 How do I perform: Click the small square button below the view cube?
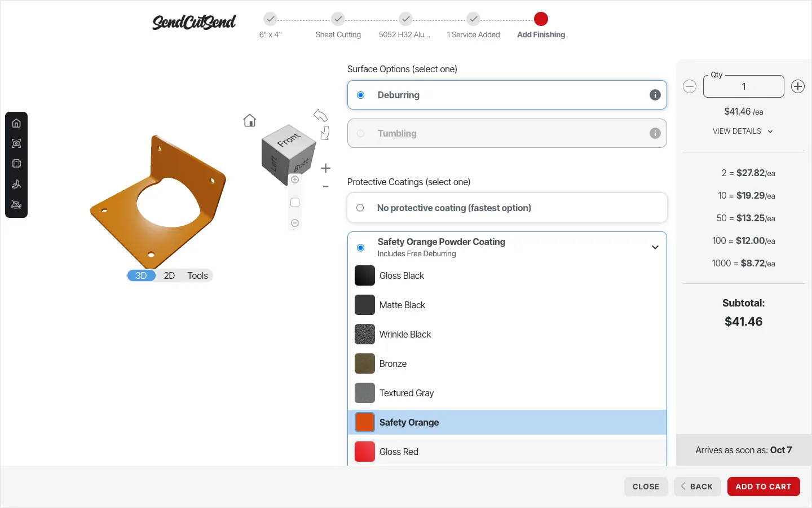(x=295, y=202)
